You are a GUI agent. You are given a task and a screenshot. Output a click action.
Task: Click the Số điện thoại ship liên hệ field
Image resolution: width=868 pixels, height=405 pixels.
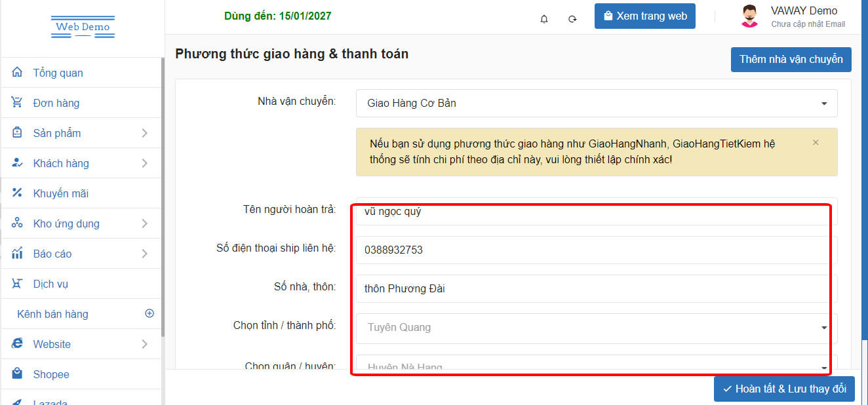(x=596, y=250)
